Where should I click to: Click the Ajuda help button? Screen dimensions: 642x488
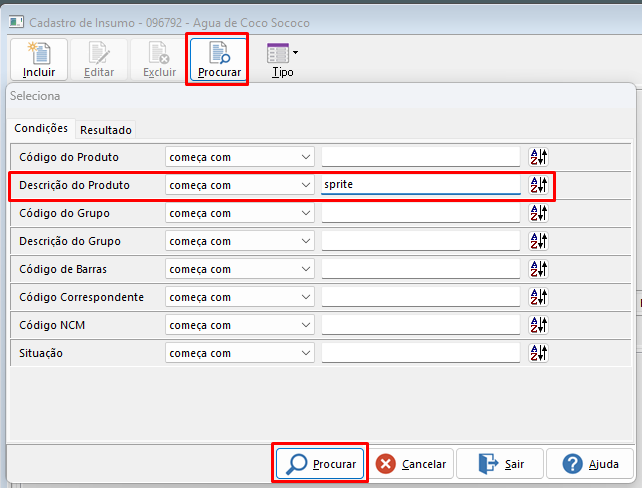[590, 463]
